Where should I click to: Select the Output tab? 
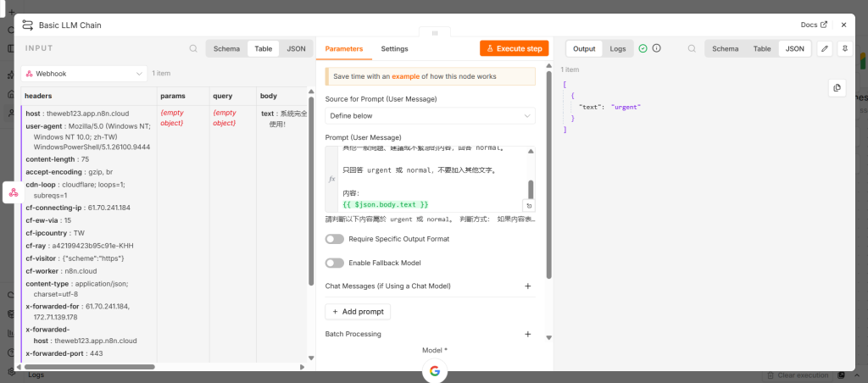click(584, 48)
